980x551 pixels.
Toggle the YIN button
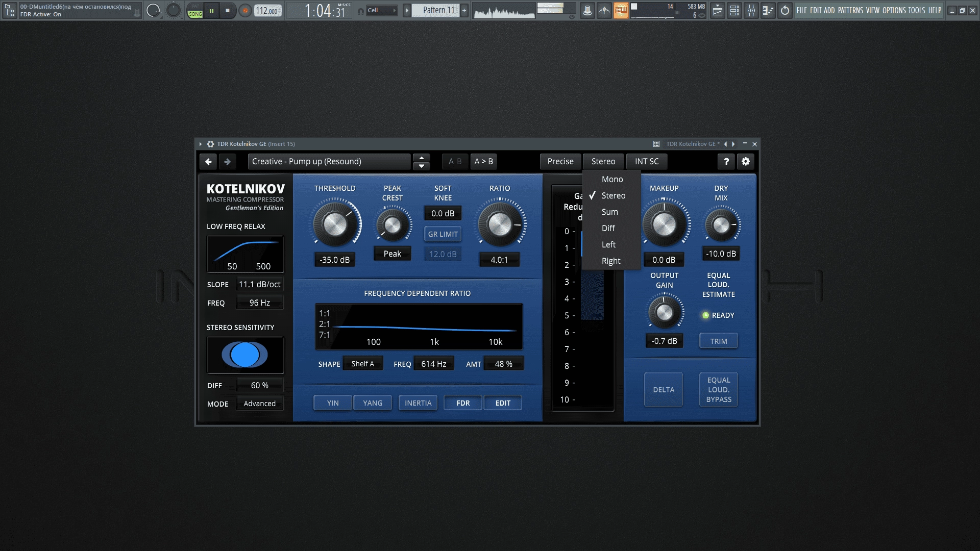tap(333, 403)
